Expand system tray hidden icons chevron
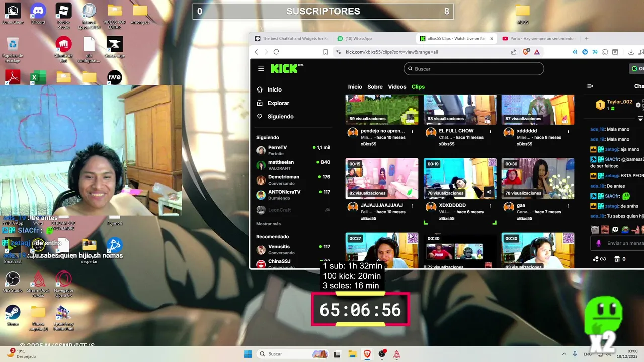 coord(563,354)
